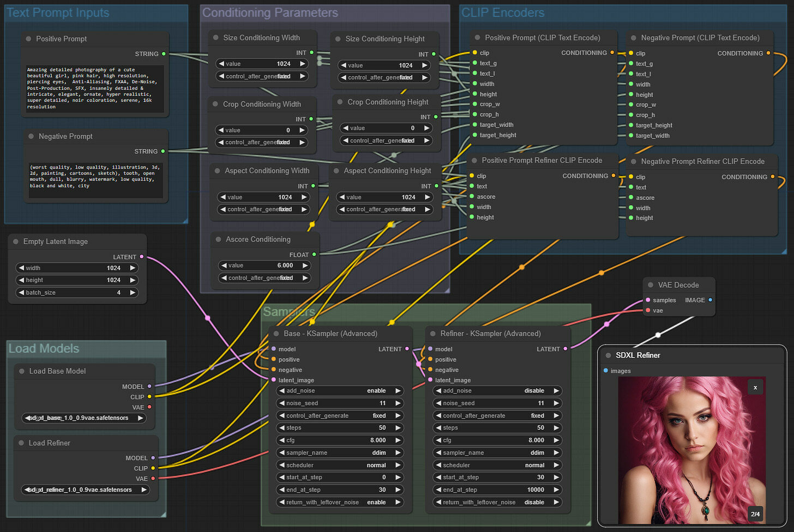Collapse the Base KSampler node dot
794x532 pixels.
276,334
